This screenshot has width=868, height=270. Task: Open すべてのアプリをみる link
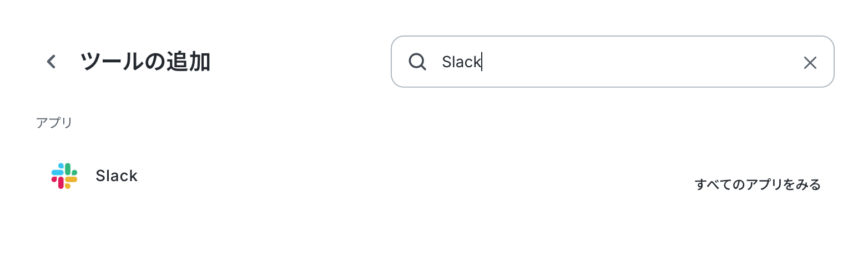coord(758,184)
